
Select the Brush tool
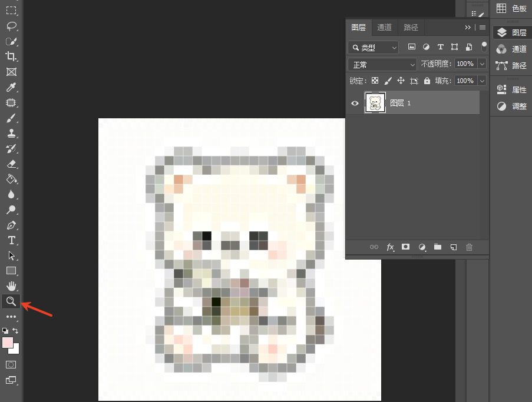click(11, 118)
